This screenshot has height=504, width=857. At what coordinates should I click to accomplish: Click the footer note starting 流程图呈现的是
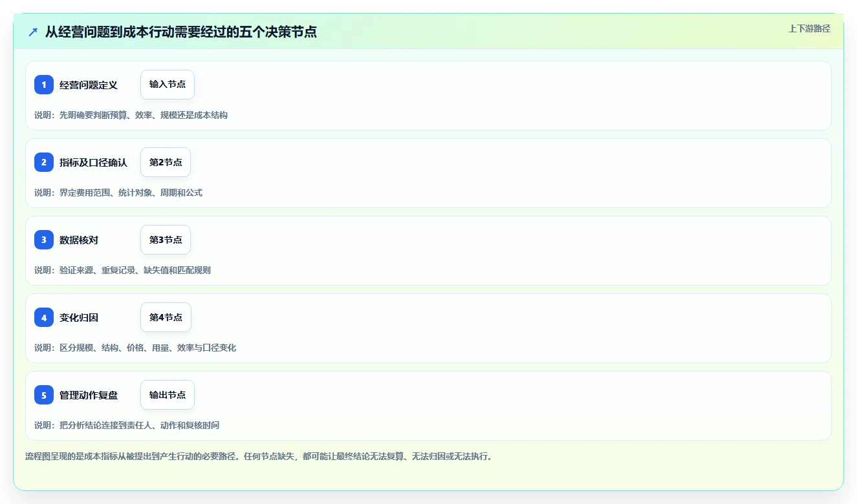(259, 456)
